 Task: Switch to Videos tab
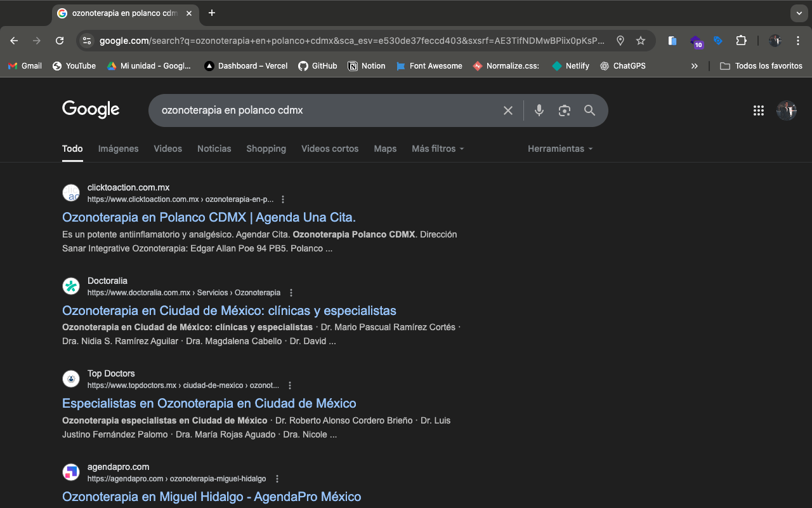pos(167,149)
